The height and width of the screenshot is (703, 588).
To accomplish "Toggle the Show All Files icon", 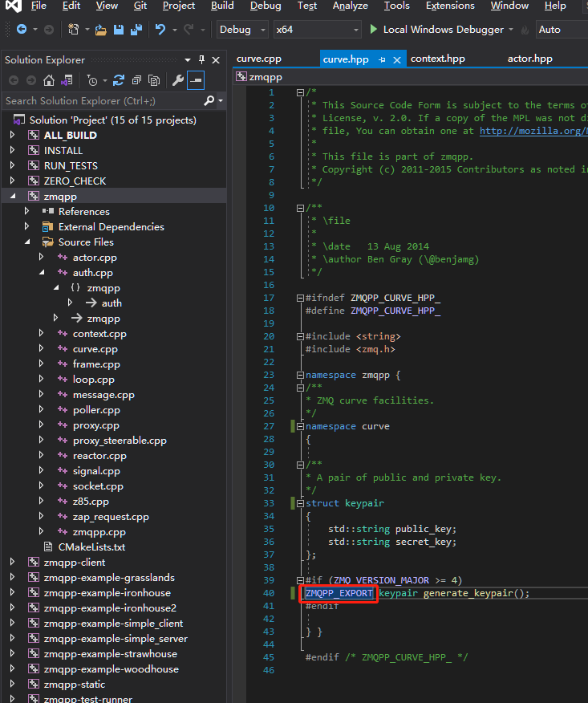I will coord(154,81).
